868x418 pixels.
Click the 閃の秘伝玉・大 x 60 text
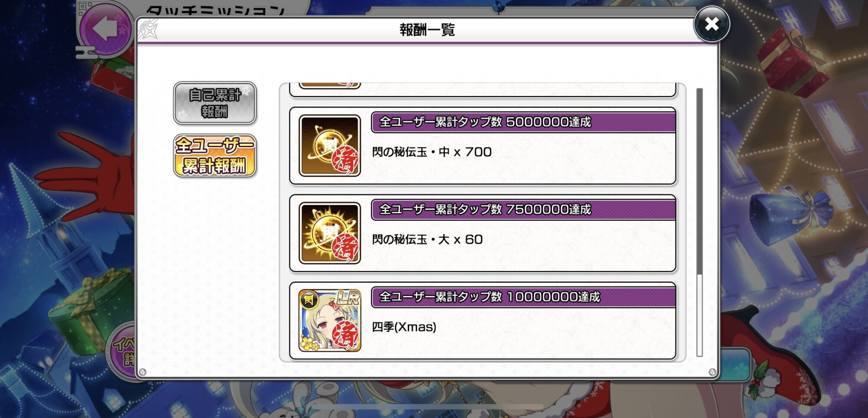click(427, 239)
